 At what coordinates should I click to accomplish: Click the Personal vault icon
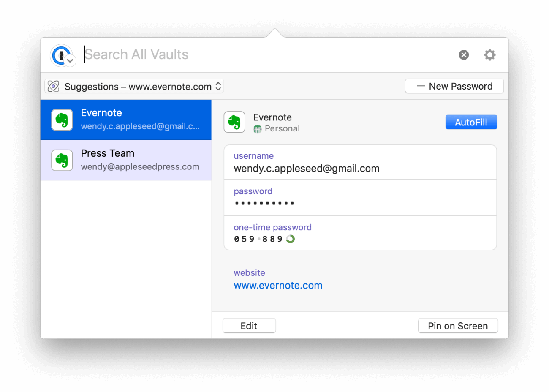[258, 129]
